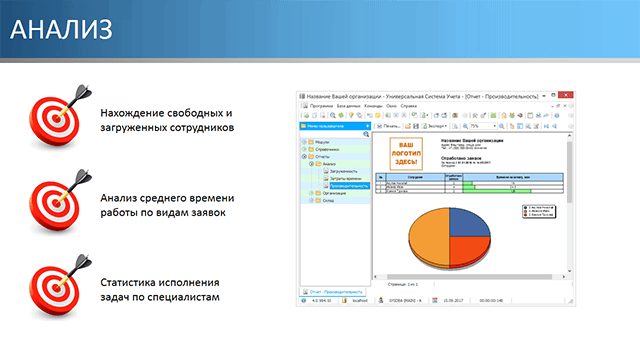The image size is (640, 360).
Task: Click the blue info icon in the main toolbar
Action: point(556,116)
